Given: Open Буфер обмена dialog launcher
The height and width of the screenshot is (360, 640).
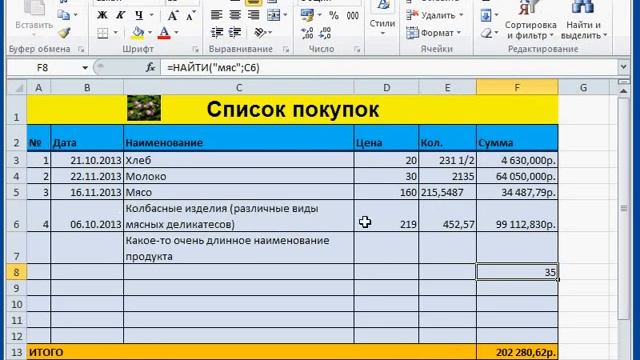Looking at the screenshot, I should point(81,49).
